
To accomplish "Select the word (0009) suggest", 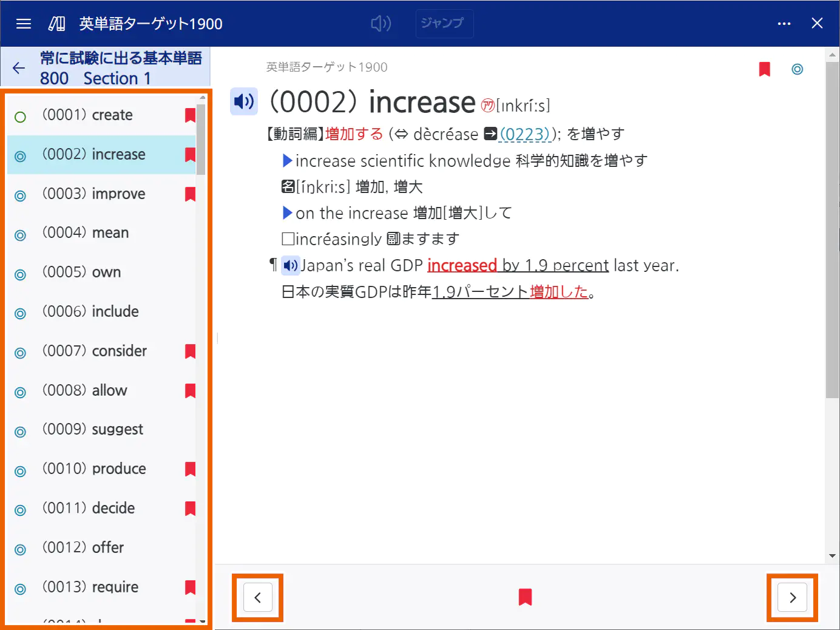I will coord(92,430).
